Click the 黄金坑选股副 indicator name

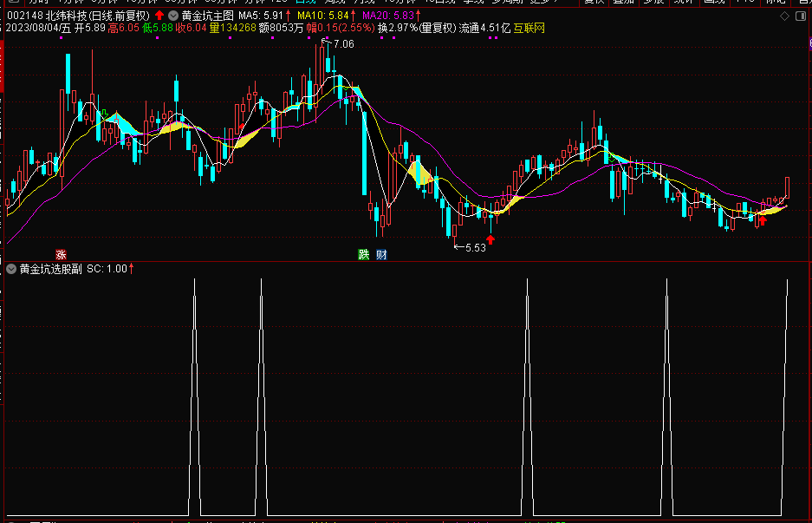point(51,269)
